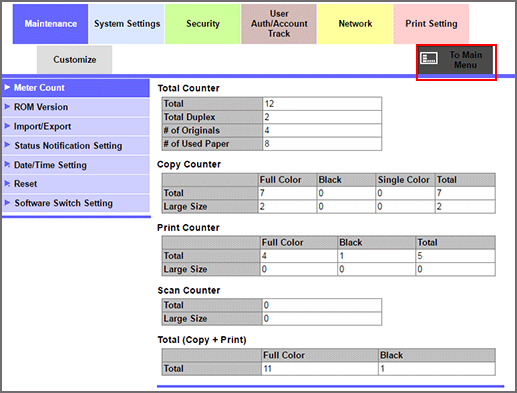Click arrow icon beside Software Switch Setting
Viewport: 517px width, 393px height.
[x=7, y=202]
